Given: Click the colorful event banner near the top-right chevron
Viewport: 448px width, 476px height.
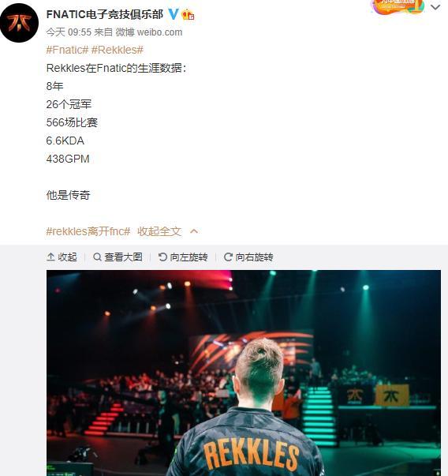Looking at the screenshot, I should click(399, 6).
